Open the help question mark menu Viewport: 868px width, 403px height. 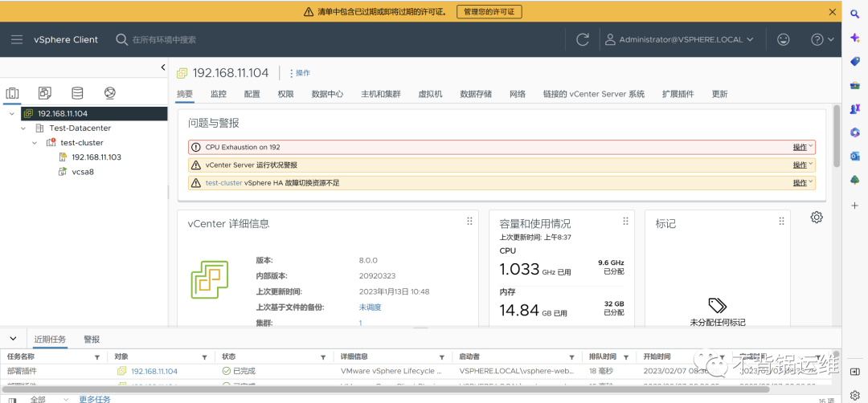click(822, 39)
